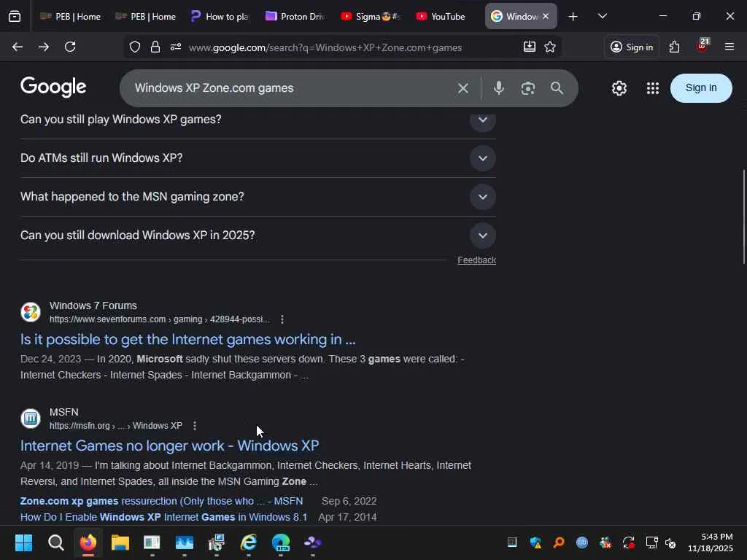Start voice search with the microphone
747x560 pixels.
(499, 88)
